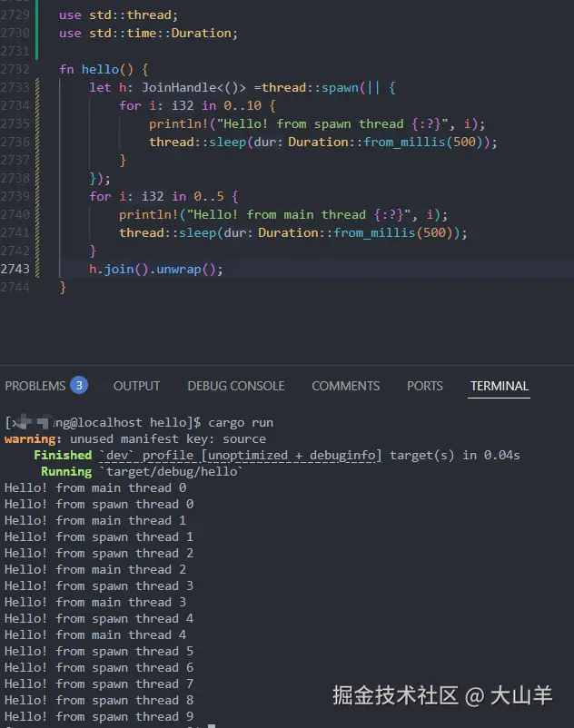Open the PORTS tab
The image size is (574, 728).
pos(424,386)
